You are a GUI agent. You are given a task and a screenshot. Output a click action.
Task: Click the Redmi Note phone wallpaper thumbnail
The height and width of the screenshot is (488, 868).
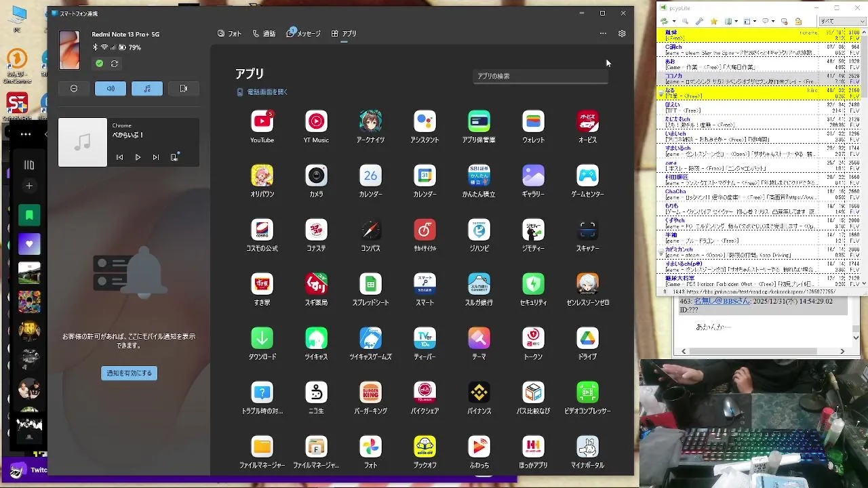(x=69, y=49)
